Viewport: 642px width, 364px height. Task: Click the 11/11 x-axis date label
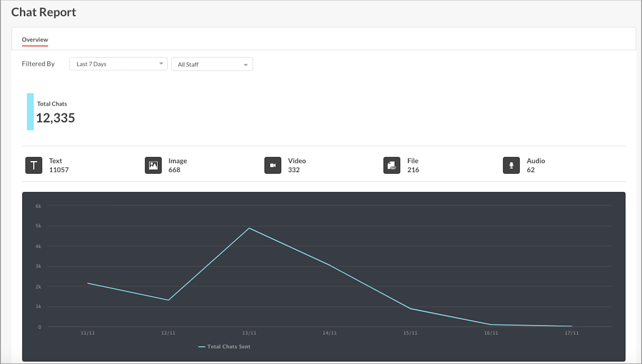click(x=88, y=333)
